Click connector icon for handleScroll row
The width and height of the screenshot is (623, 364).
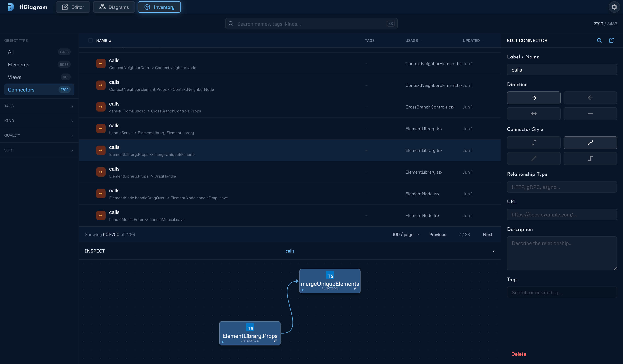point(101,129)
